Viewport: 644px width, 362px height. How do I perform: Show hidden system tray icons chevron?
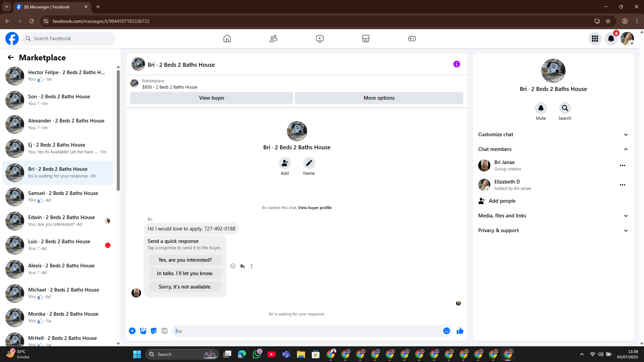tap(582, 354)
